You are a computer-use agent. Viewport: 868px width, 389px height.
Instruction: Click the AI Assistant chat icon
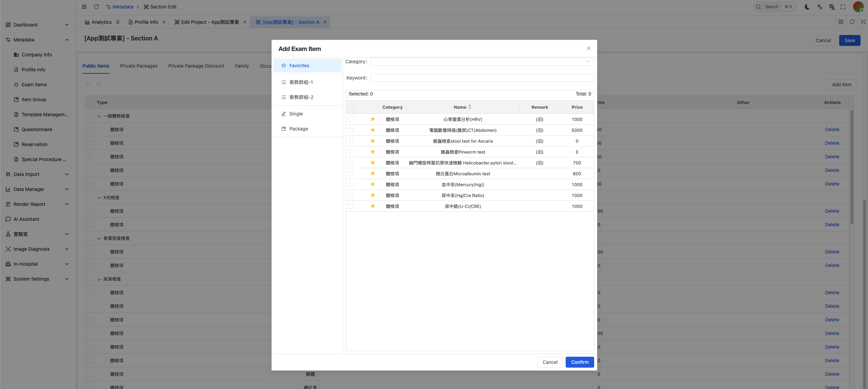pos(8,219)
